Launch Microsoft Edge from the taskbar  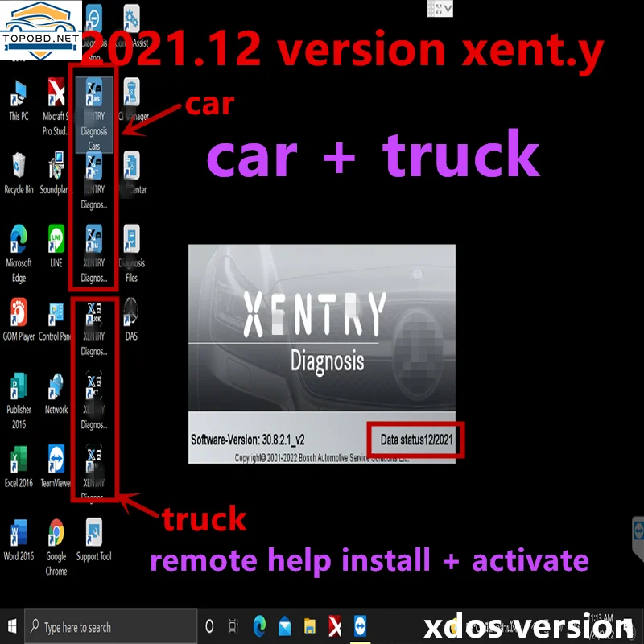point(259,627)
